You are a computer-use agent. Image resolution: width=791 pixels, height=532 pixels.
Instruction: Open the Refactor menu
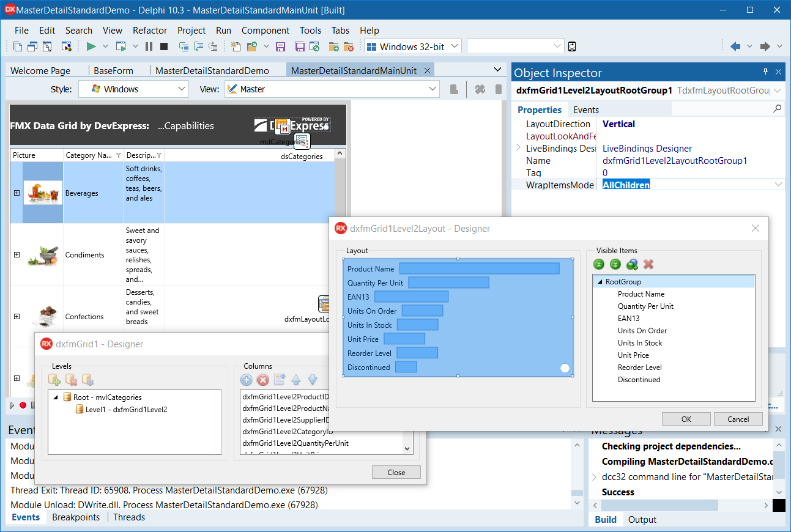coord(150,31)
